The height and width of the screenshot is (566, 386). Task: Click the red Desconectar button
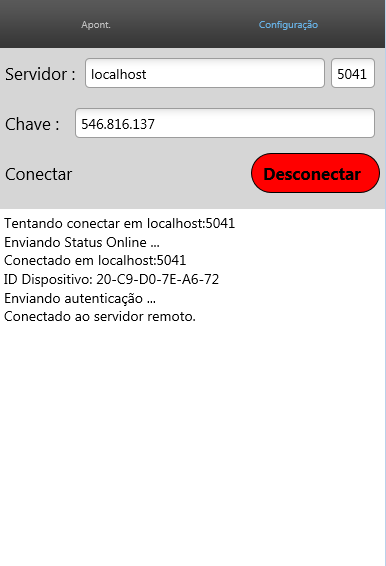(315, 173)
